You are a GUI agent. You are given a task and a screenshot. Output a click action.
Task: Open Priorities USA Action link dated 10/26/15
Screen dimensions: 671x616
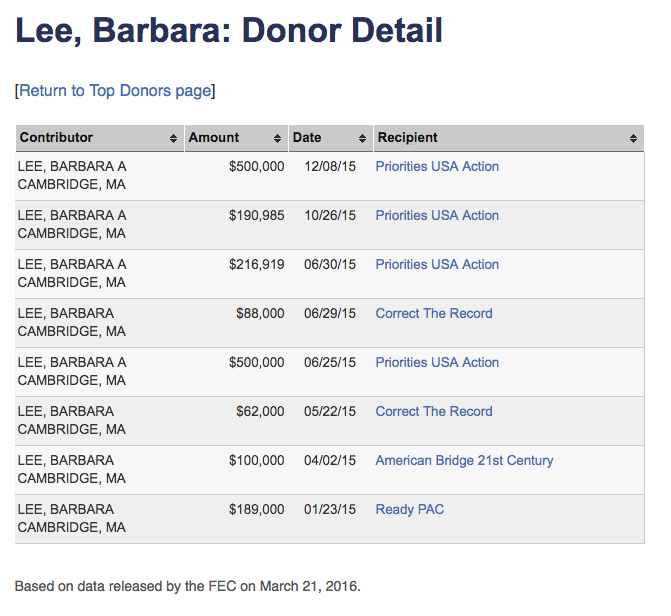click(x=437, y=216)
